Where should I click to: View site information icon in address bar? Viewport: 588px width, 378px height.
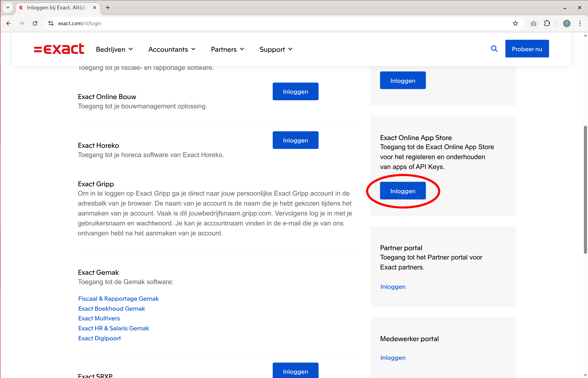(x=51, y=23)
